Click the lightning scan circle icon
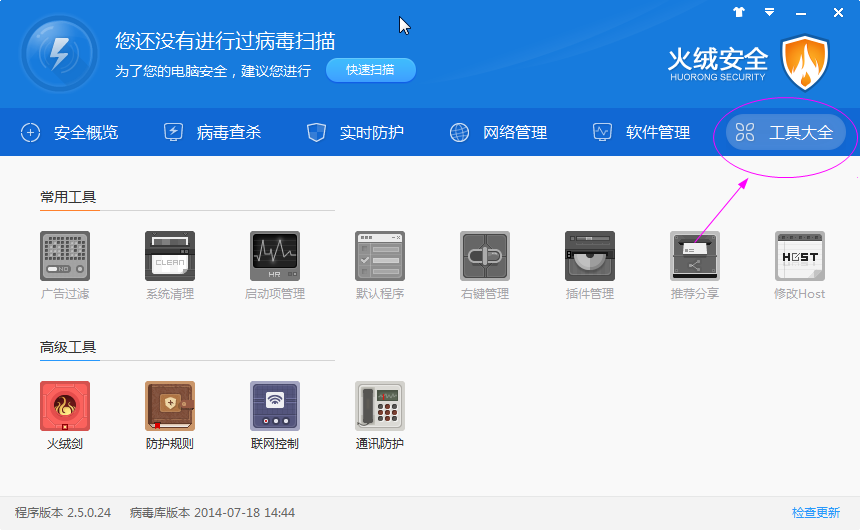Viewport: 860px width, 530px height. point(59,54)
